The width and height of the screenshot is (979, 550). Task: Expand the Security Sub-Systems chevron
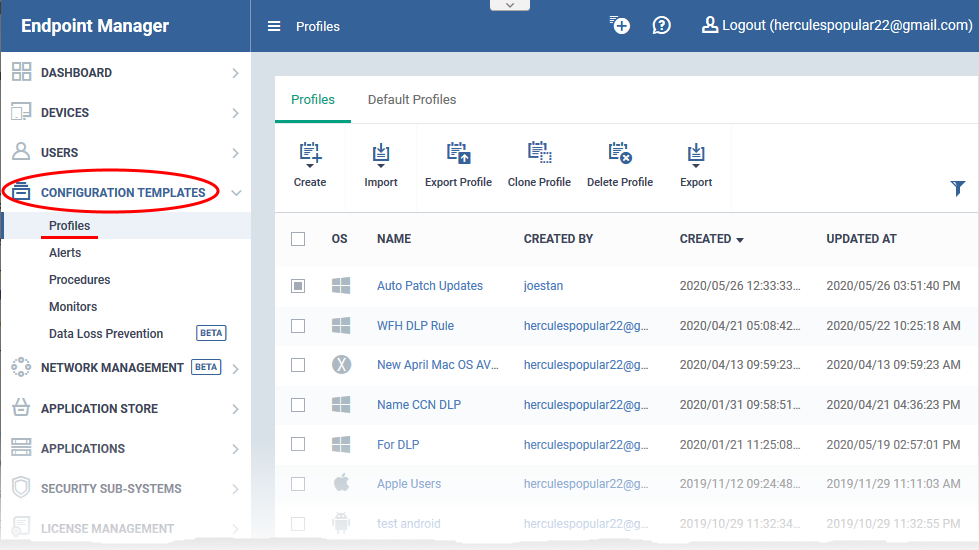[x=235, y=489]
